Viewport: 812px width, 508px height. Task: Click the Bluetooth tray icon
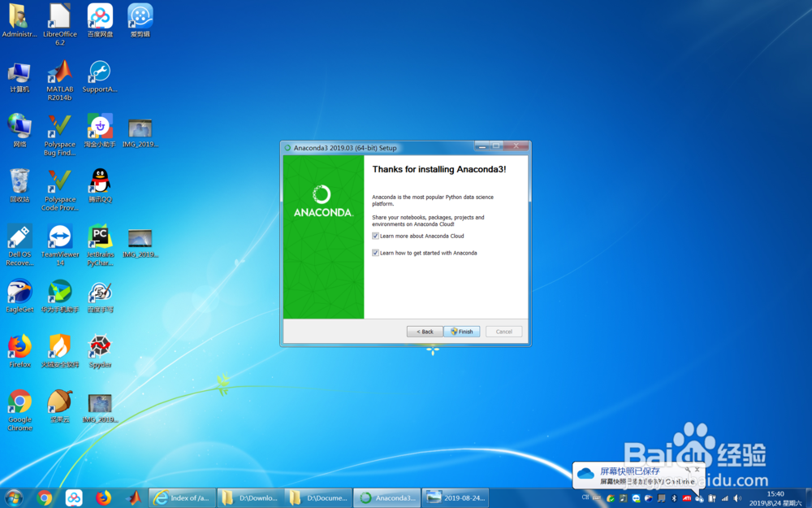point(674,498)
